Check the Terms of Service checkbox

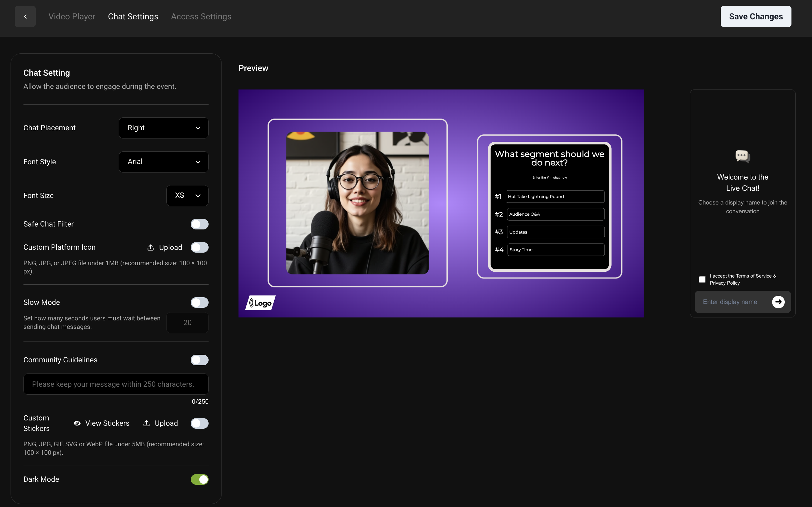pos(702,279)
